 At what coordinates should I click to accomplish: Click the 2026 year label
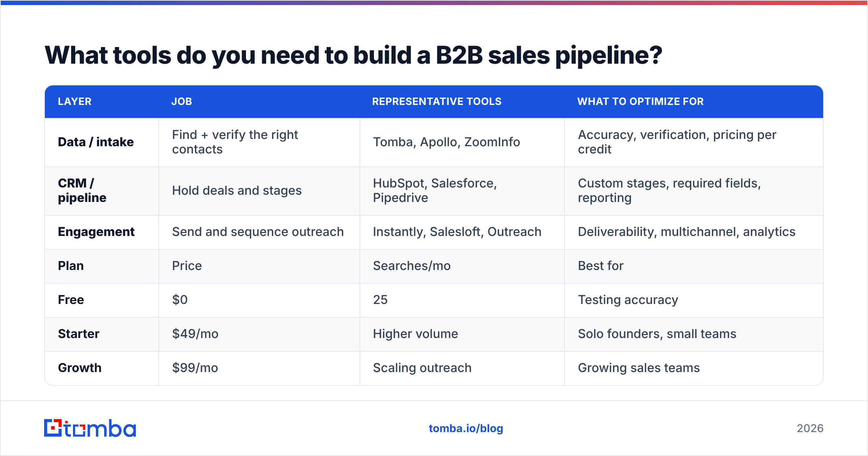pos(810,428)
